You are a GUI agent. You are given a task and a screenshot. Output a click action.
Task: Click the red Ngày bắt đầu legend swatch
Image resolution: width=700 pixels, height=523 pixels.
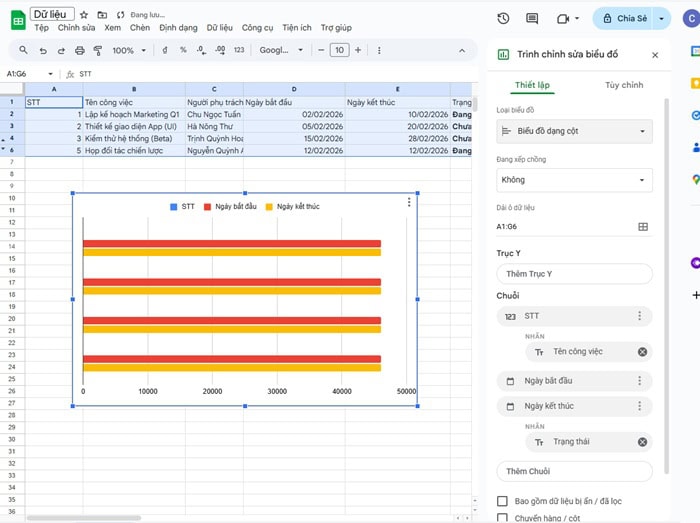click(207, 206)
